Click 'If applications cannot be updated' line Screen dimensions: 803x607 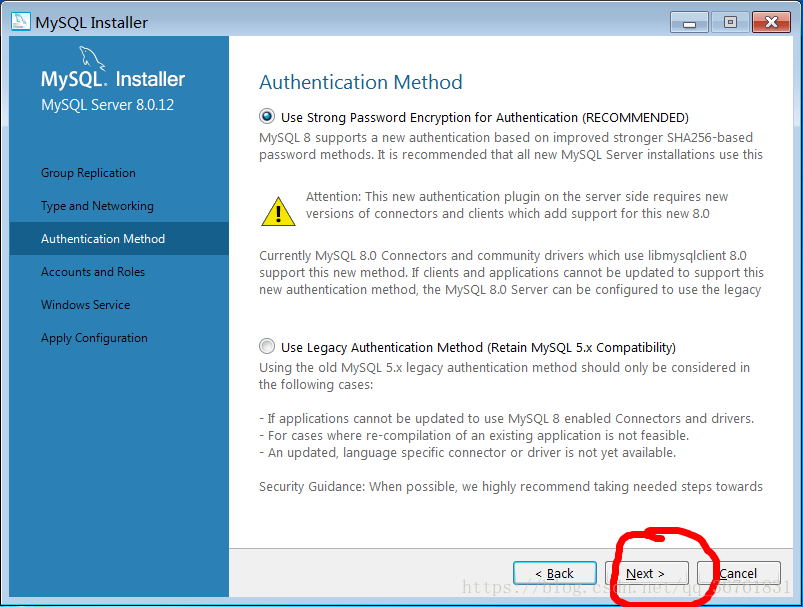pyautogui.click(x=506, y=418)
